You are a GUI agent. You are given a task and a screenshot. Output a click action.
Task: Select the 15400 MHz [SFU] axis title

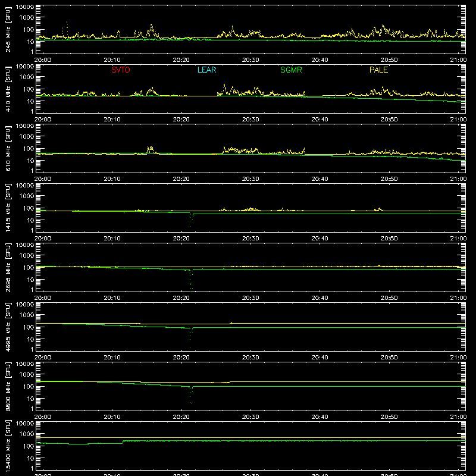click(8, 446)
